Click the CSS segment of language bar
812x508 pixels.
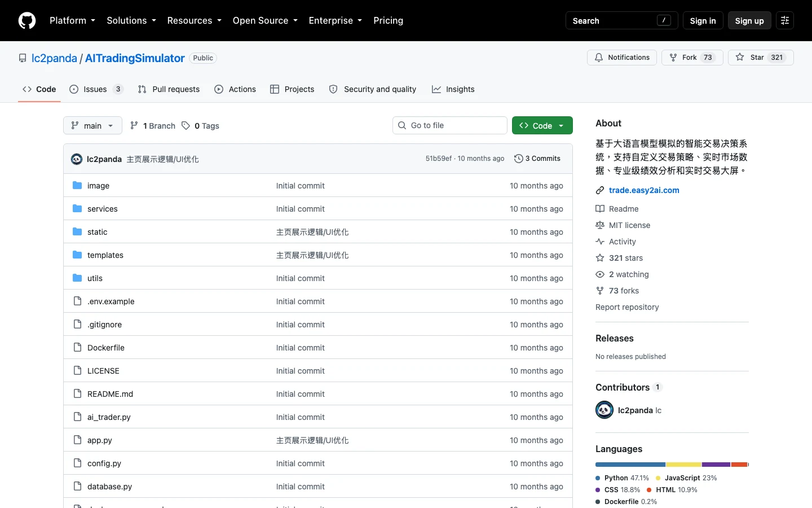click(716, 465)
